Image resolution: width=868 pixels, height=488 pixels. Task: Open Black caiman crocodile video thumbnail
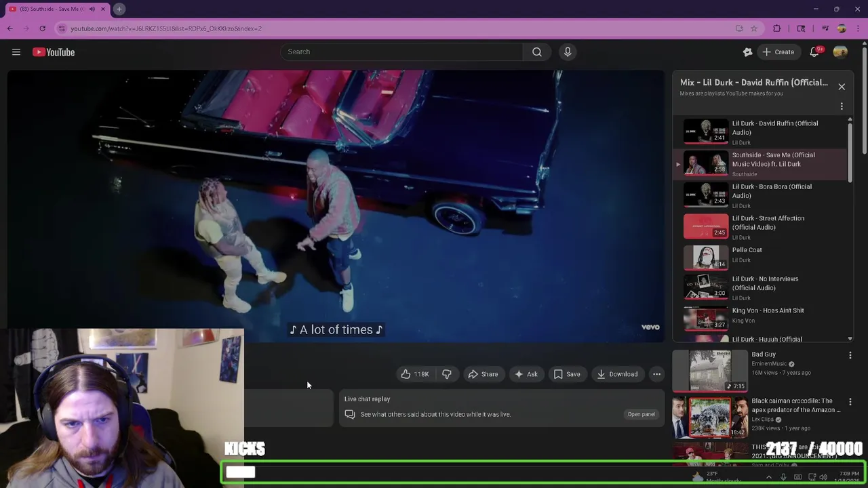coord(710,417)
